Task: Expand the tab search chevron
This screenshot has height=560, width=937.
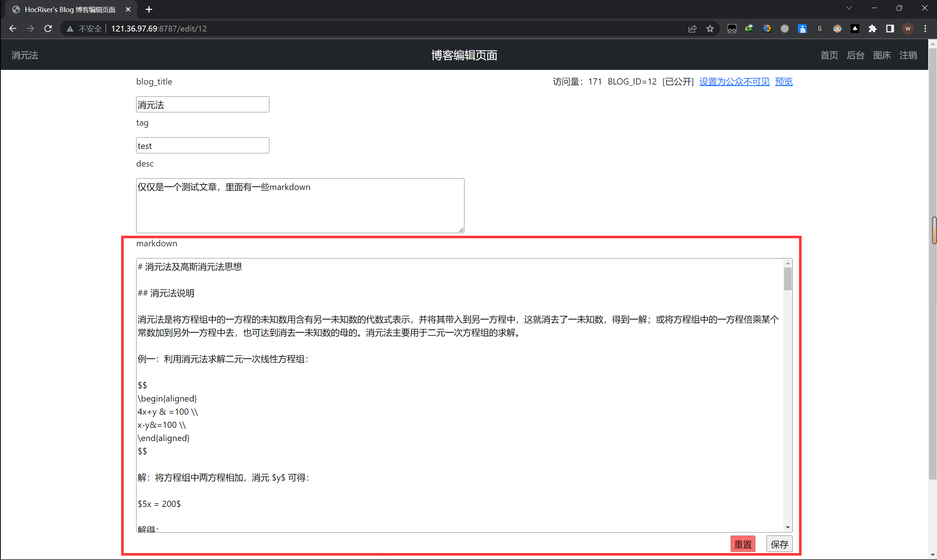Action: (x=849, y=8)
